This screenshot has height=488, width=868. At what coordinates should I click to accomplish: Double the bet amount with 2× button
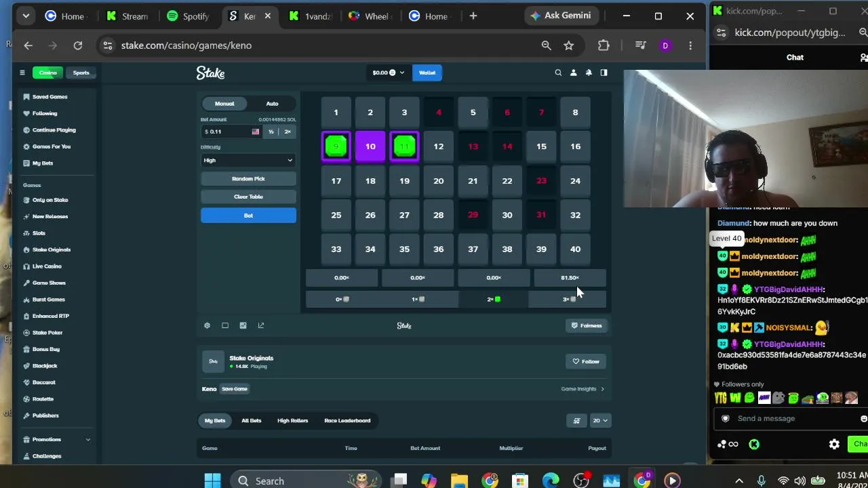click(288, 131)
